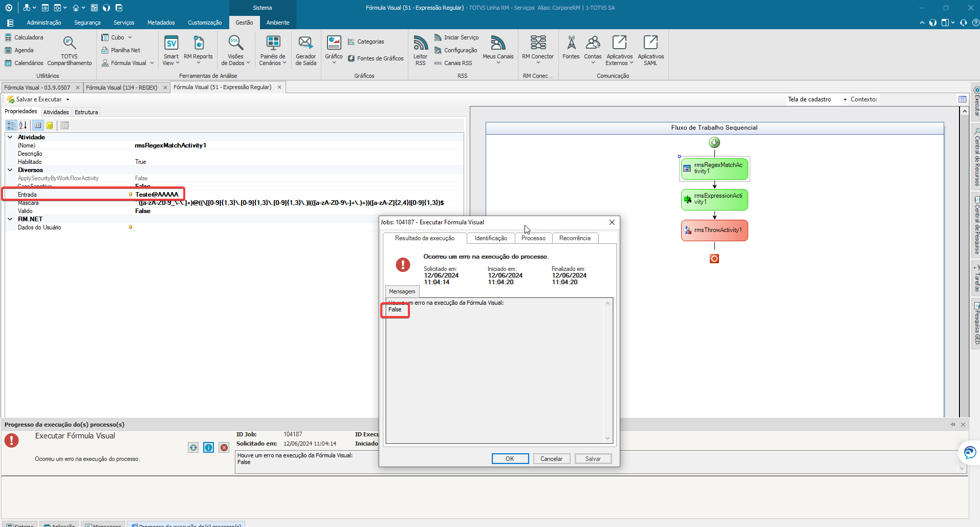This screenshot has width=980, height=527.
Task: Click Salvar e Executar button
Action: click(34, 99)
